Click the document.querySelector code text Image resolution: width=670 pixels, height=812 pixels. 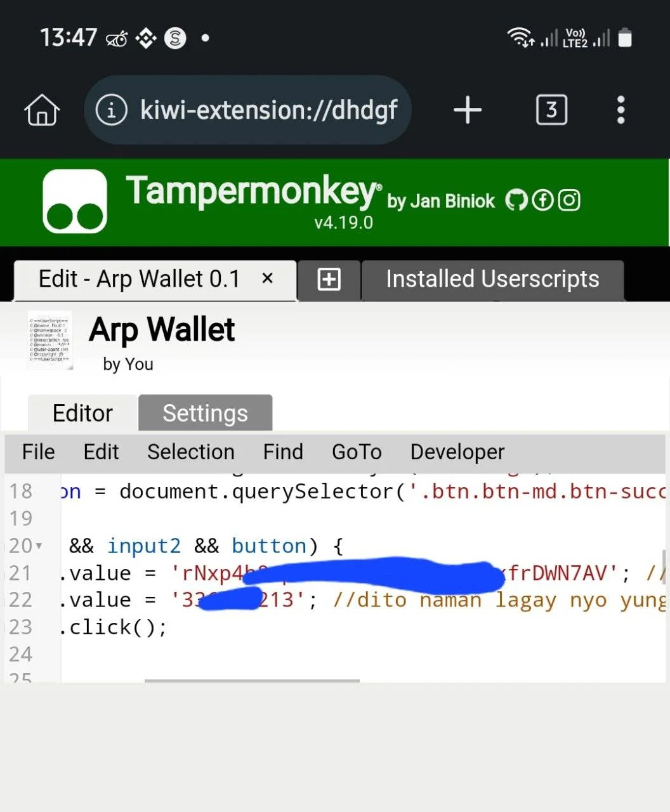point(257,492)
